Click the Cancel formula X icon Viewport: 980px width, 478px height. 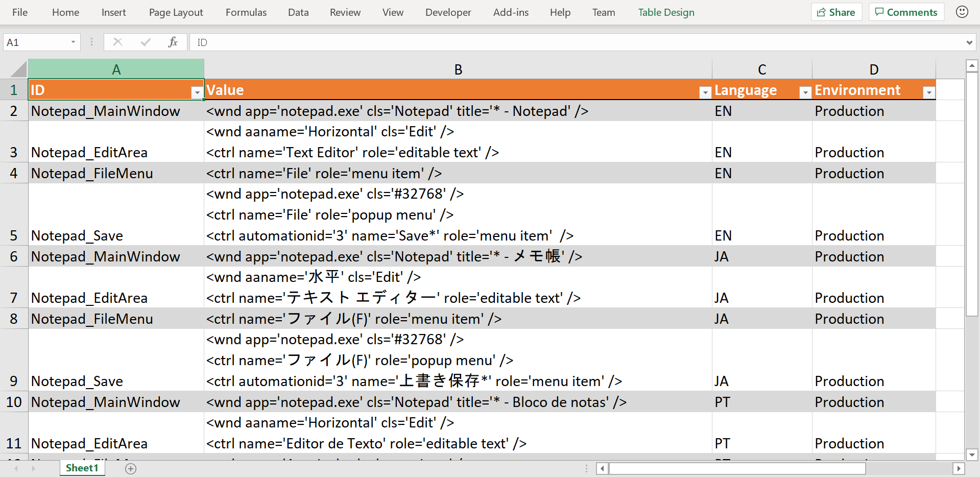tap(117, 42)
